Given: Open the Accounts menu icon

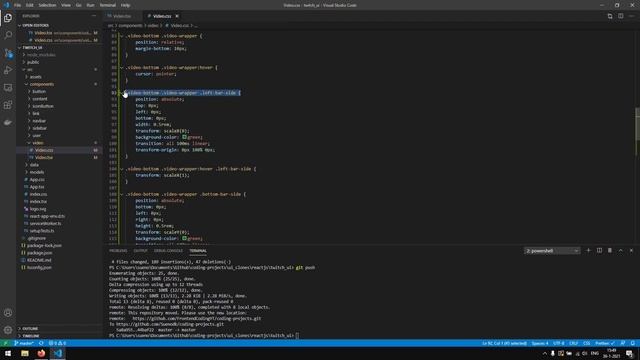Looking at the screenshot, I should pyautogui.click(x=8, y=313).
